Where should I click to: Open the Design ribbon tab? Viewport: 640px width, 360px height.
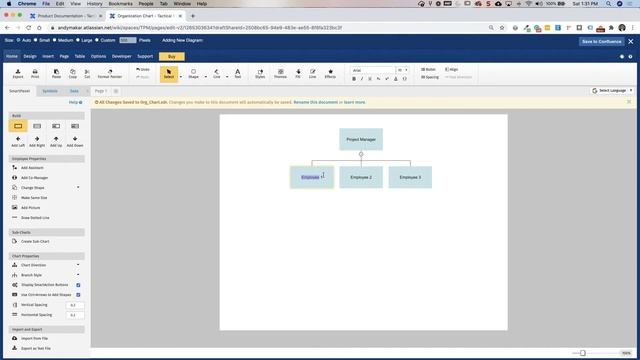point(30,56)
